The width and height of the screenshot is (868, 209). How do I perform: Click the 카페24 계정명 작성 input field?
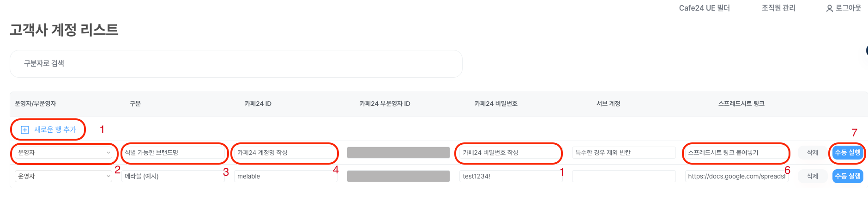tap(285, 153)
